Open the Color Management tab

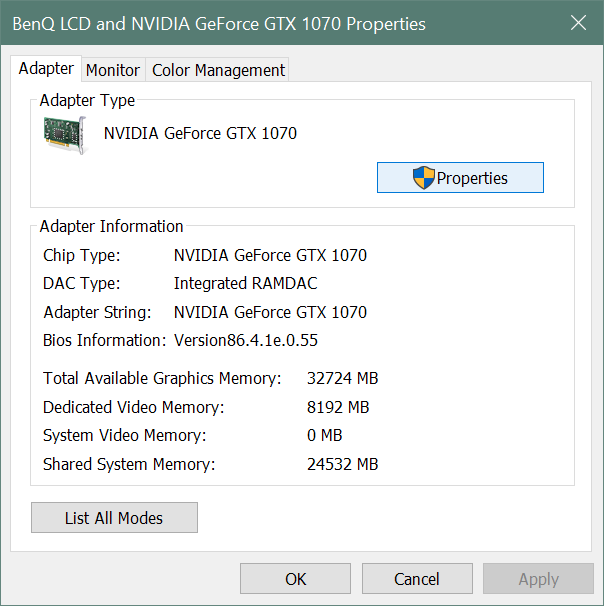click(218, 70)
